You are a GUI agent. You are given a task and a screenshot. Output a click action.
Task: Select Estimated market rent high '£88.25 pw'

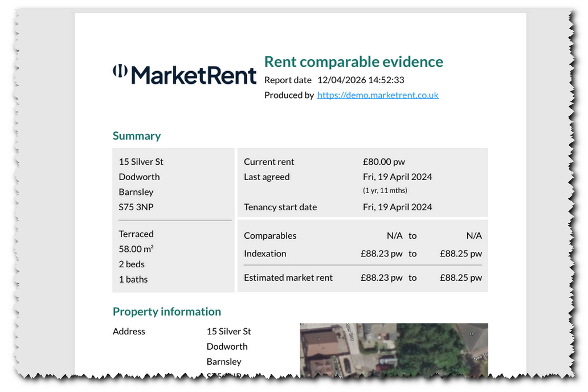(x=461, y=277)
